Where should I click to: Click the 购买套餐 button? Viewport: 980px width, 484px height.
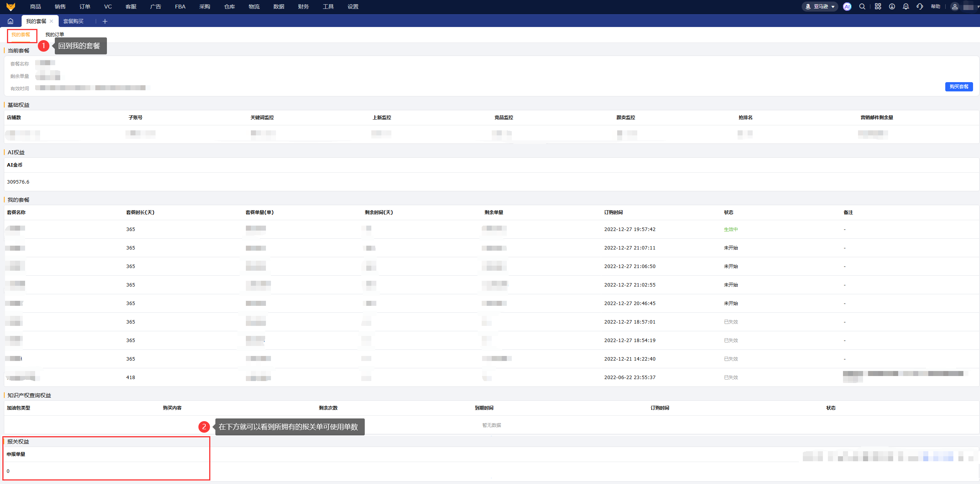(x=959, y=87)
